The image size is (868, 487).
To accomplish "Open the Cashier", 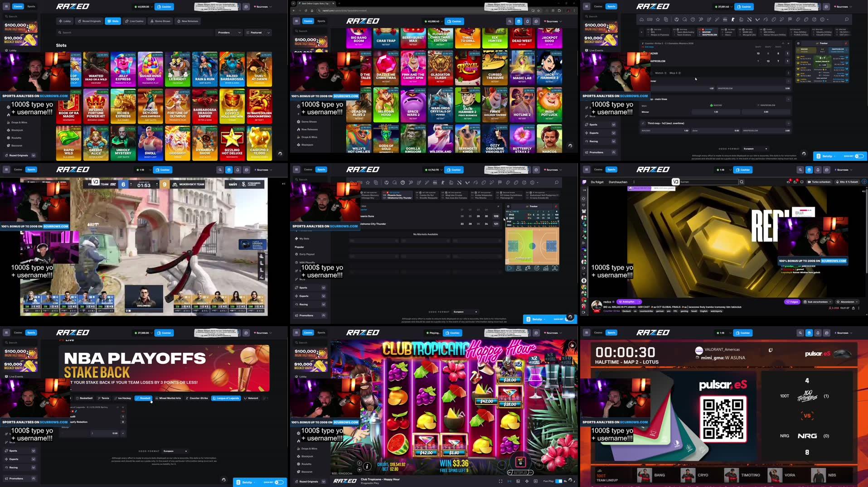I will pyautogui.click(x=164, y=6).
